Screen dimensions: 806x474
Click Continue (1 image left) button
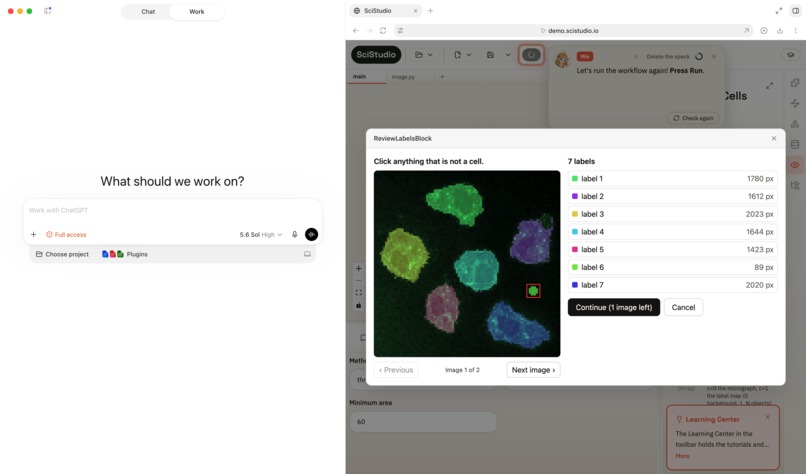[614, 307]
